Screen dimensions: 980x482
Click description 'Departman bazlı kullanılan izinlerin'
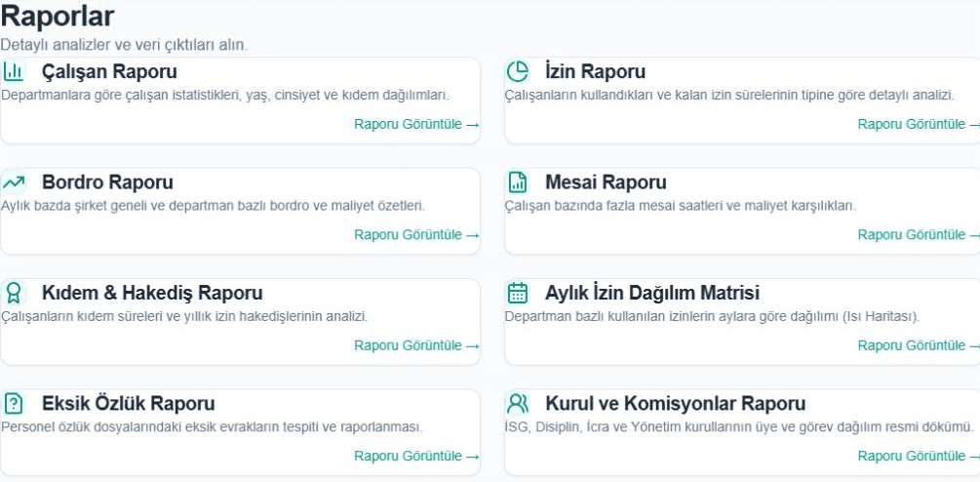pyautogui.click(x=712, y=317)
